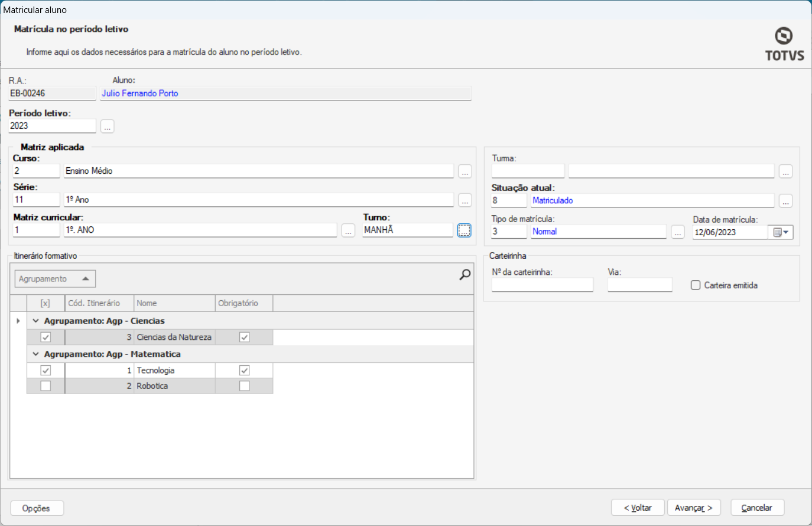Open the Turma lookup ellipsis button
The width and height of the screenshot is (812, 526).
pos(785,171)
